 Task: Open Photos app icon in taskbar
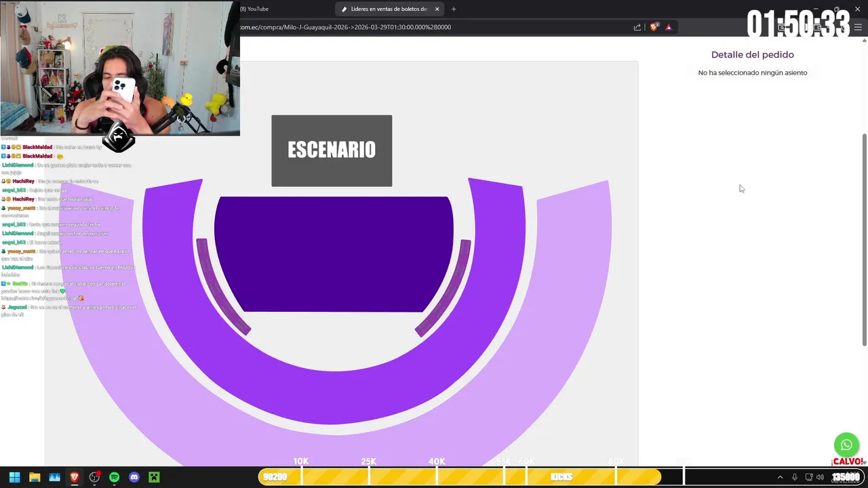click(x=55, y=477)
